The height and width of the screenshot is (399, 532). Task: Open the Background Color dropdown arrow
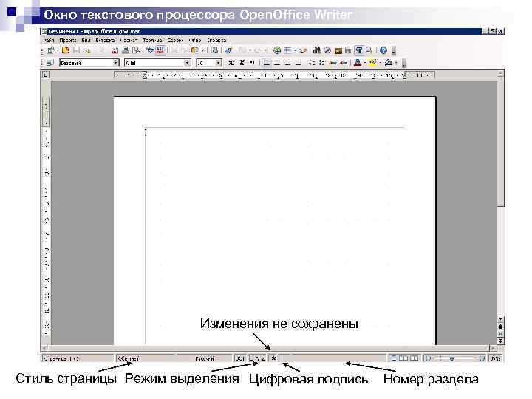(x=396, y=63)
